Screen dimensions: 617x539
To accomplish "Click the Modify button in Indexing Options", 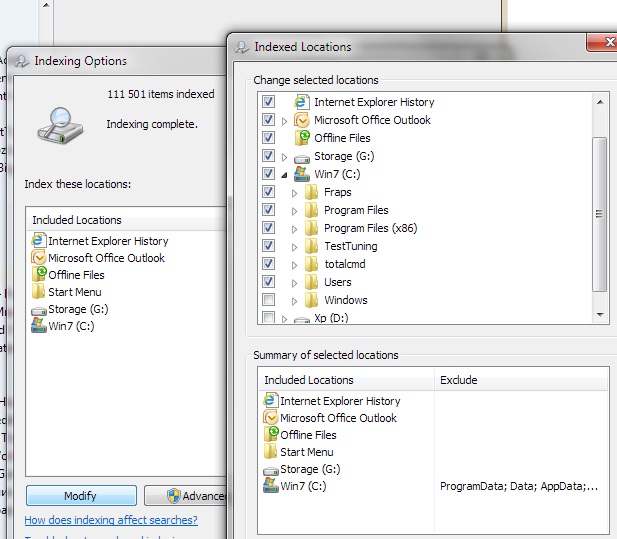I will click(x=81, y=495).
